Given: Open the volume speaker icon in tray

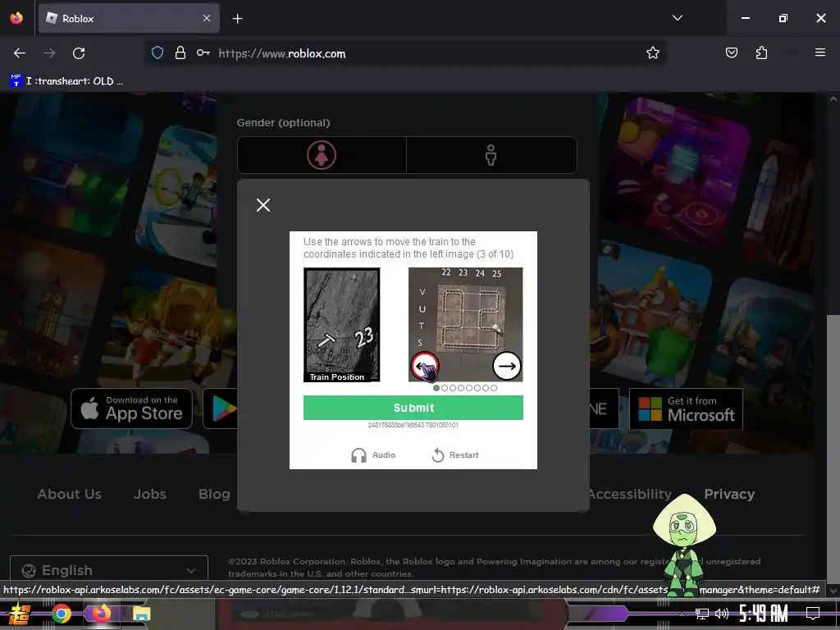Looking at the screenshot, I should click(722, 614).
